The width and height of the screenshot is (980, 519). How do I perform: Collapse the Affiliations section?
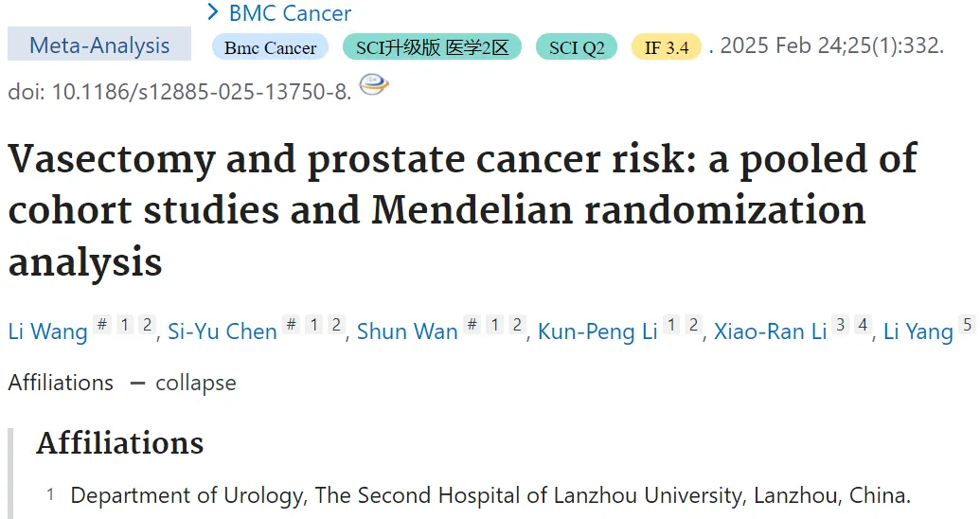point(184,383)
